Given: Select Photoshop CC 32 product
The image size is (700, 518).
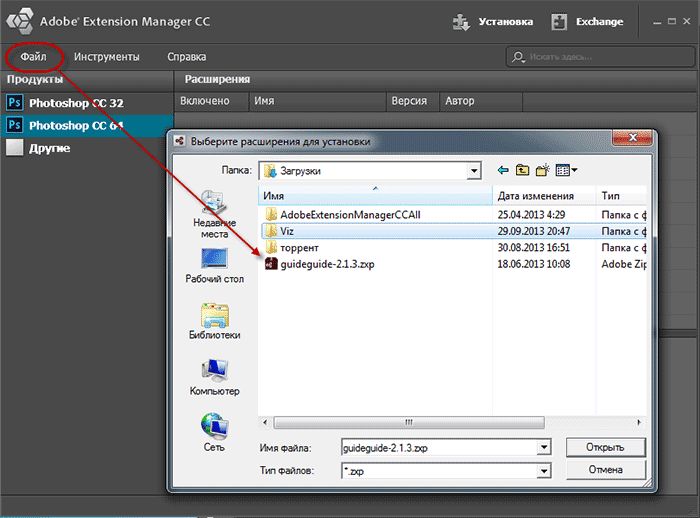Looking at the screenshot, I should (x=87, y=103).
